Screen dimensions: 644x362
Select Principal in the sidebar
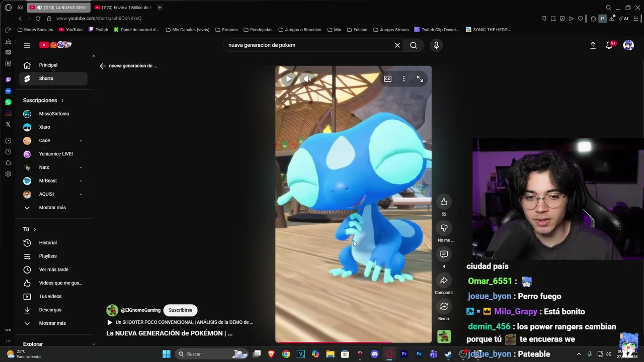pyautogui.click(x=53, y=65)
